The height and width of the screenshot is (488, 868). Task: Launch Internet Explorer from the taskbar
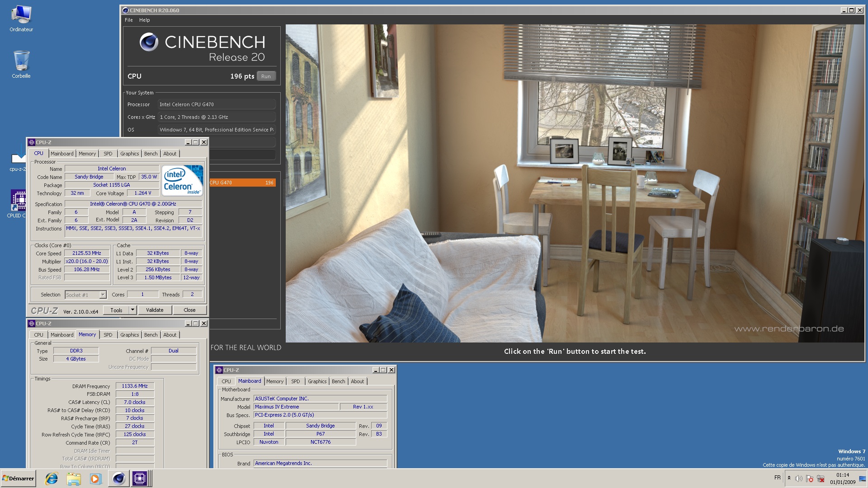52,479
